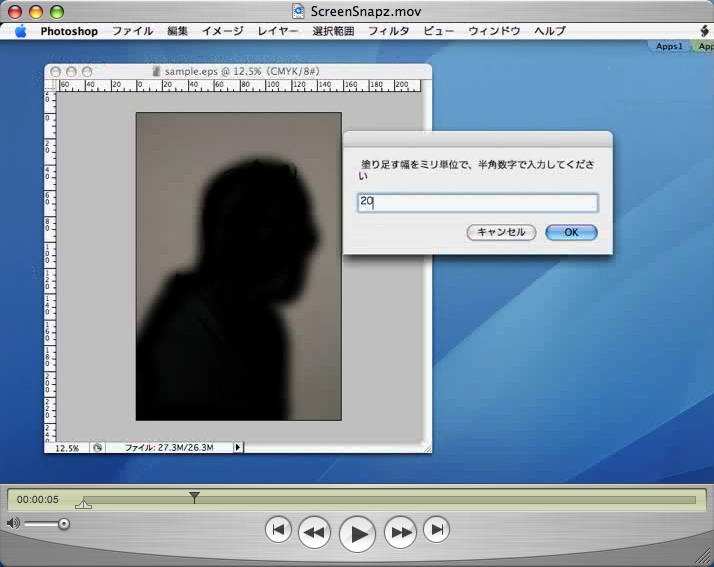Click the sample.eps document title icon
The width and height of the screenshot is (714, 567).
pos(156,72)
